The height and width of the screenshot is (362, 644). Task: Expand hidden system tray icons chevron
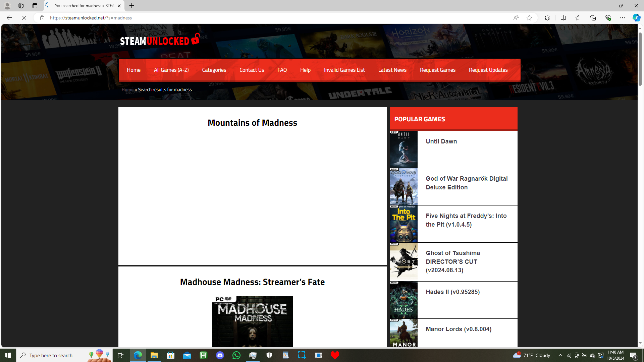tap(560, 355)
